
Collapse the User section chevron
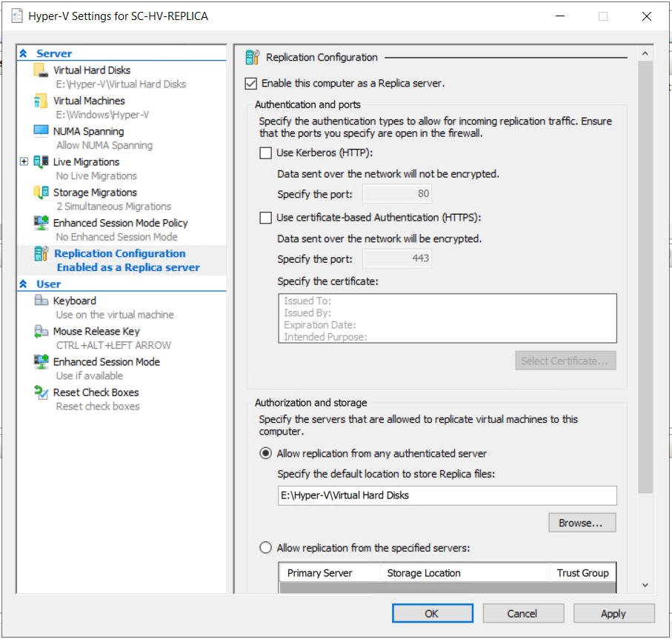24,284
